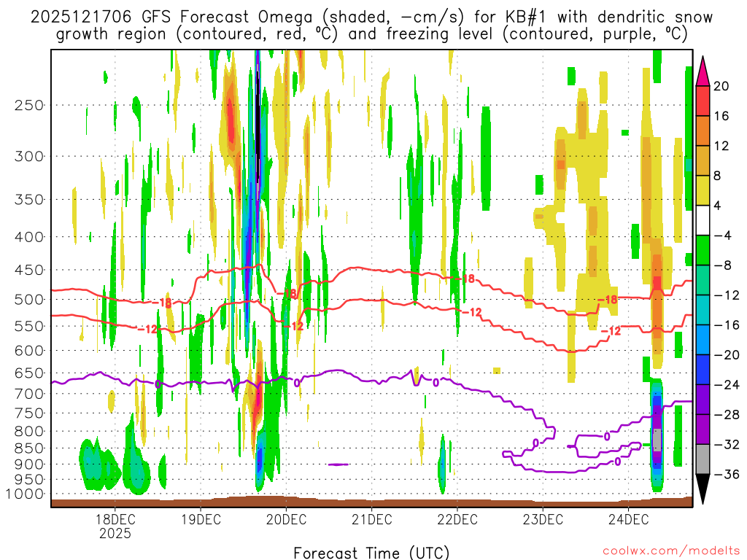
Task: Click the 2025 year label under 18DEC
Action: [115, 533]
